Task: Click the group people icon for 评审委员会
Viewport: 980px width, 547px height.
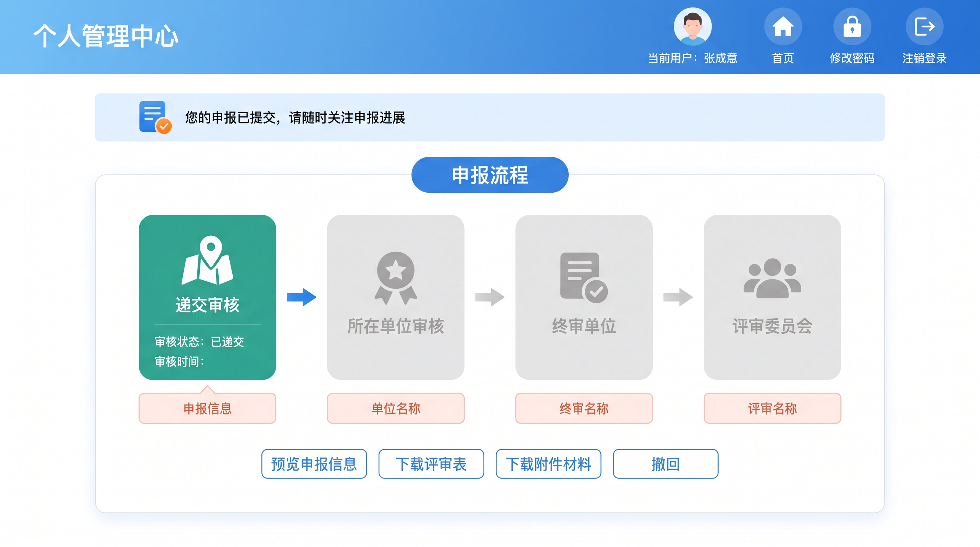Action: click(772, 278)
